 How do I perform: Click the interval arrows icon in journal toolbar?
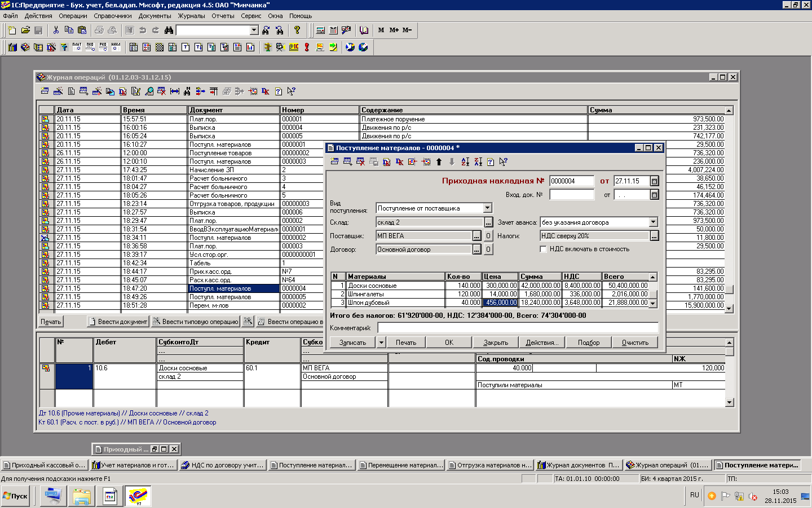pyautogui.click(x=174, y=91)
